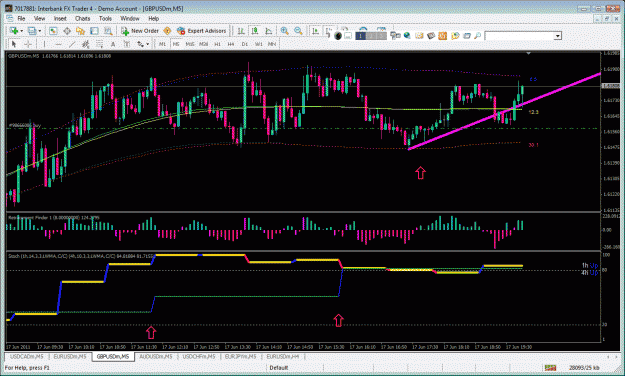
Task: Zoom in on the chart
Action: [x=284, y=31]
